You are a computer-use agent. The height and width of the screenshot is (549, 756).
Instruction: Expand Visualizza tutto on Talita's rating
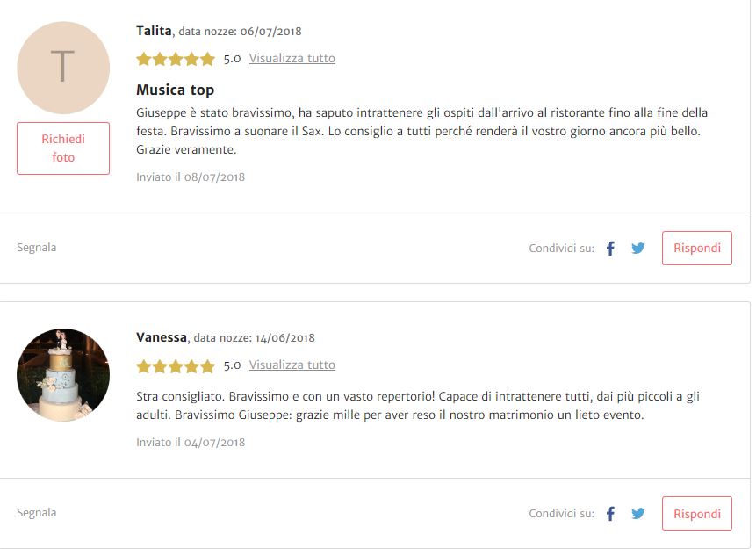[x=292, y=58]
